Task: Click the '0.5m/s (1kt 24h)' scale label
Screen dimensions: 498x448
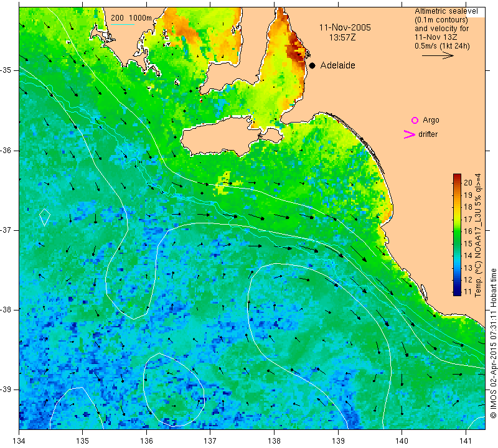Action: pyautogui.click(x=442, y=45)
